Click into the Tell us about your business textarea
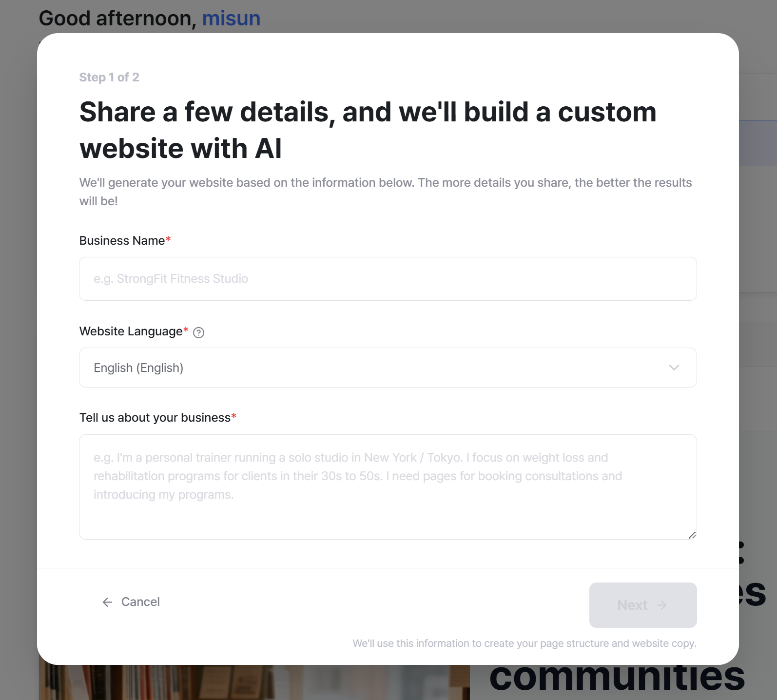 388,487
